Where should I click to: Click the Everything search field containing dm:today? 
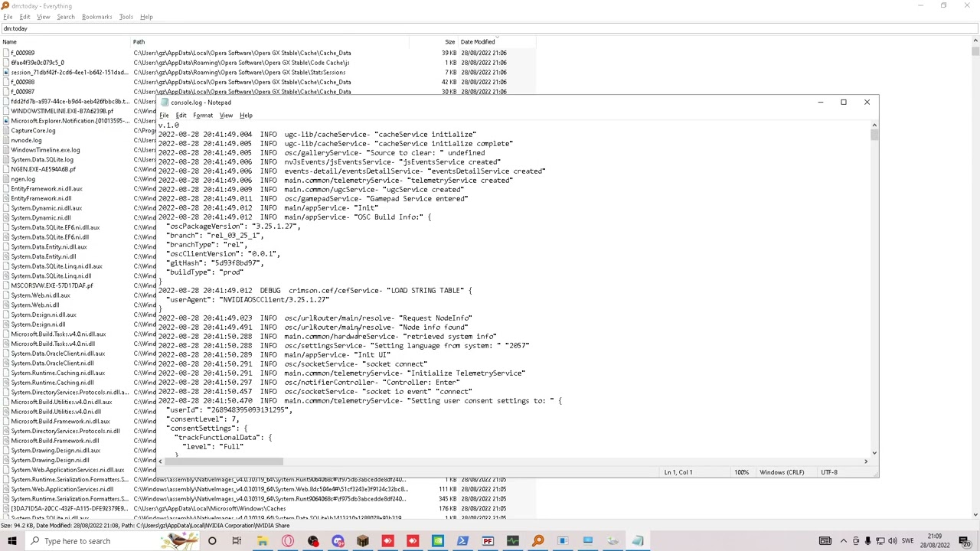point(488,29)
